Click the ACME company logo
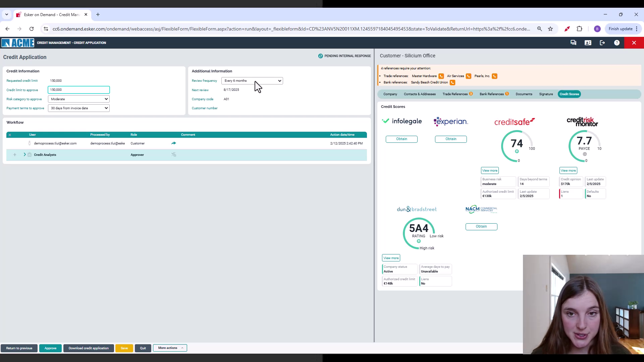The image size is (644, 362). [x=18, y=43]
